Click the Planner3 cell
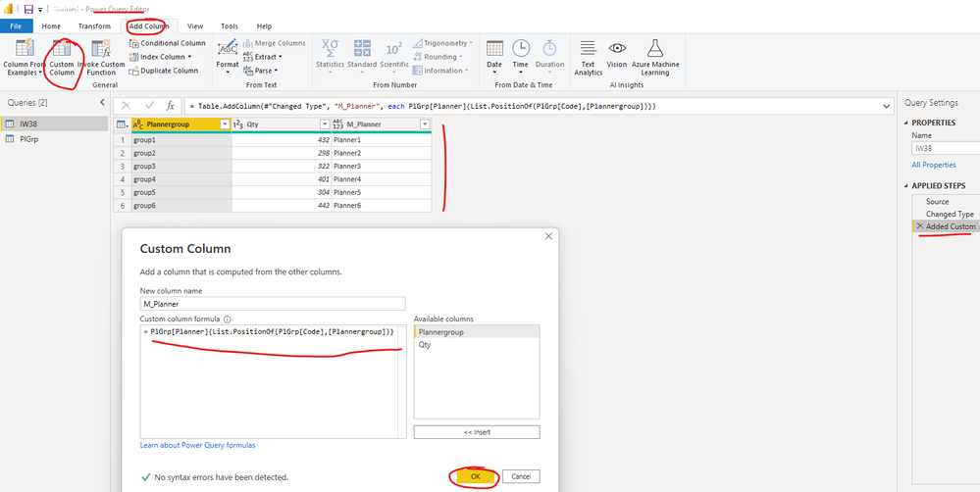This screenshot has height=492, width=980. coord(382,166)
